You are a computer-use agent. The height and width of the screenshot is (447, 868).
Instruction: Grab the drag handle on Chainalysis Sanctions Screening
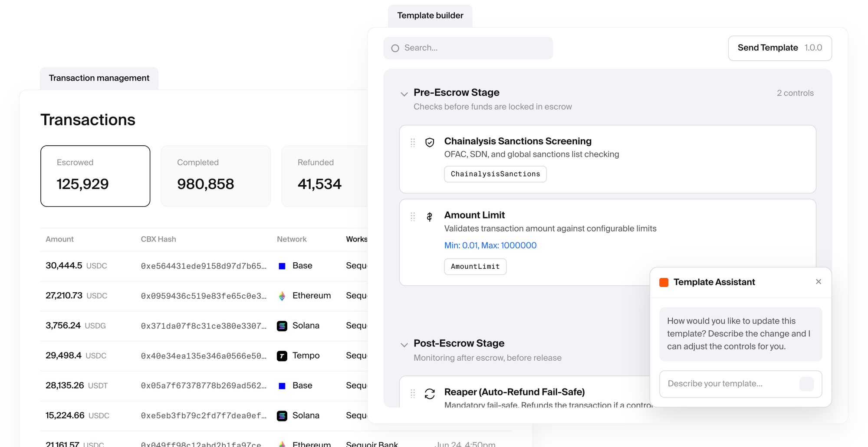413,142
